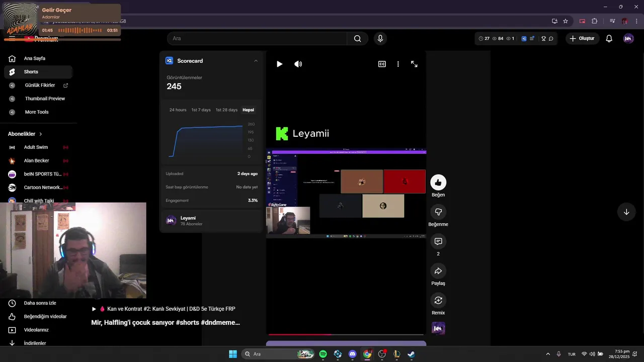
Task: Open YouTube notifications bell
Action: (x=609, y=38)
